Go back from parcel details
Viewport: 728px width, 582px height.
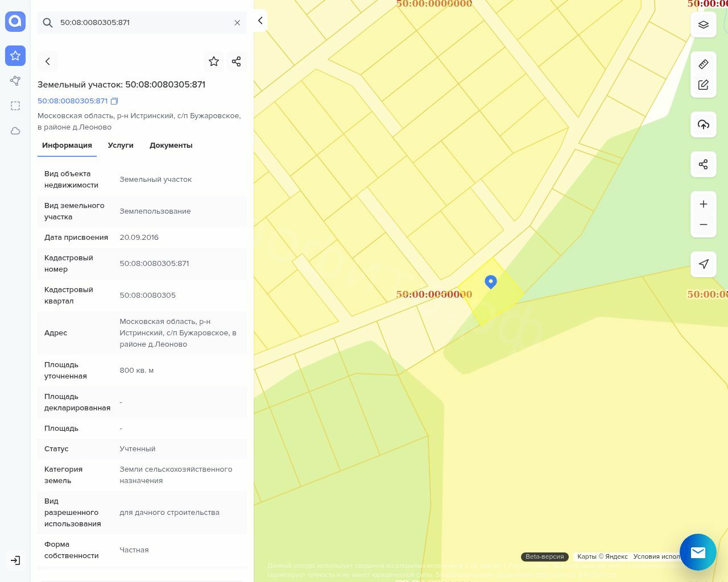click(48, 61)
